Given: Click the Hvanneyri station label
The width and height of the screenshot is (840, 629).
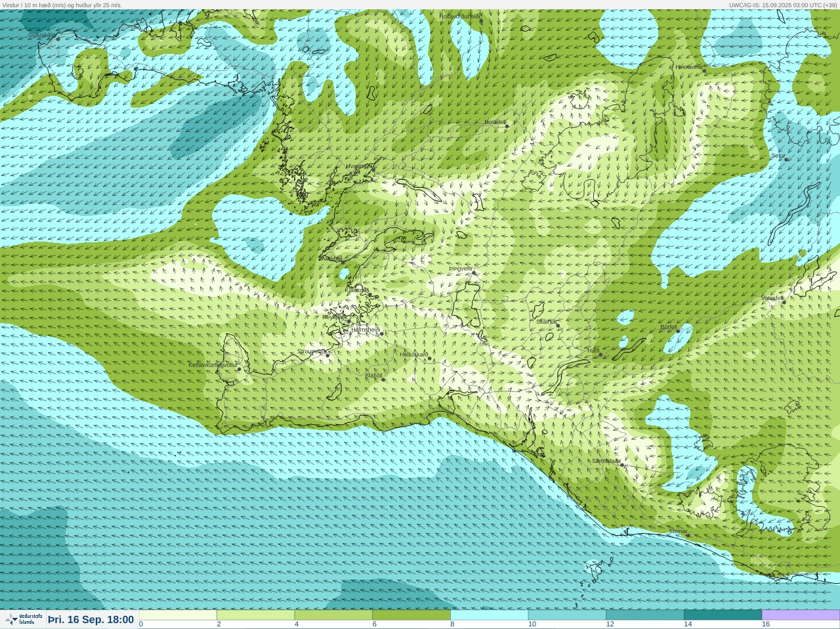Looking at the screenshot, I should (x=358, y=166).
